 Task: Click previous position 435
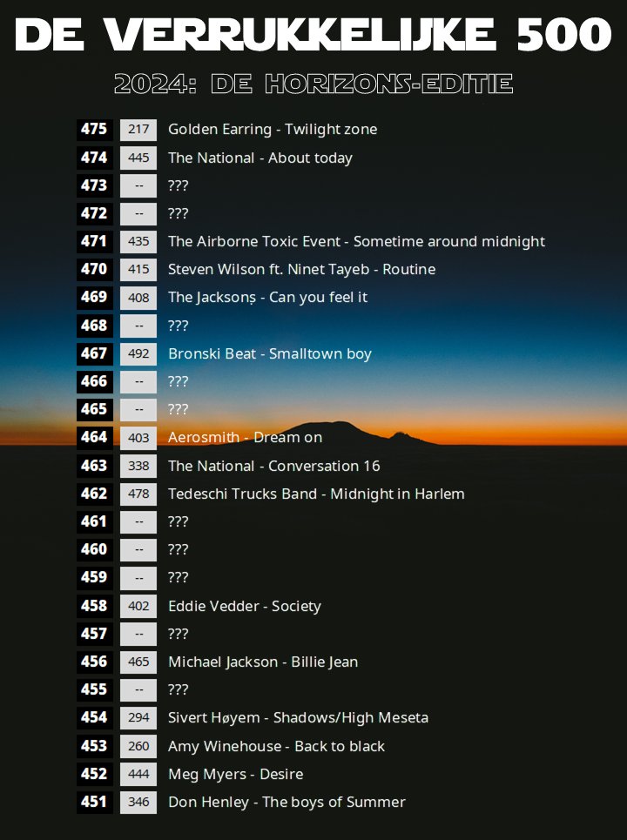pyautogui.click(x=138, y=242)
